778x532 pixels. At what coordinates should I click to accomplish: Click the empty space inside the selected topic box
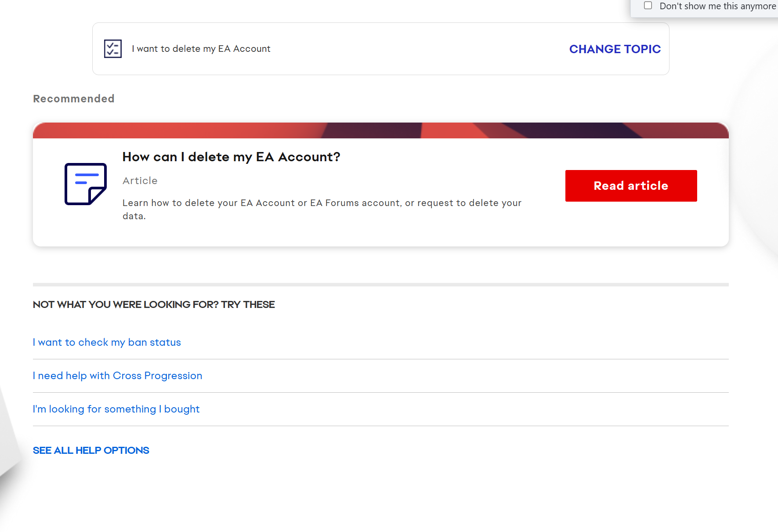pyautogui.click(x=417, y=49)
